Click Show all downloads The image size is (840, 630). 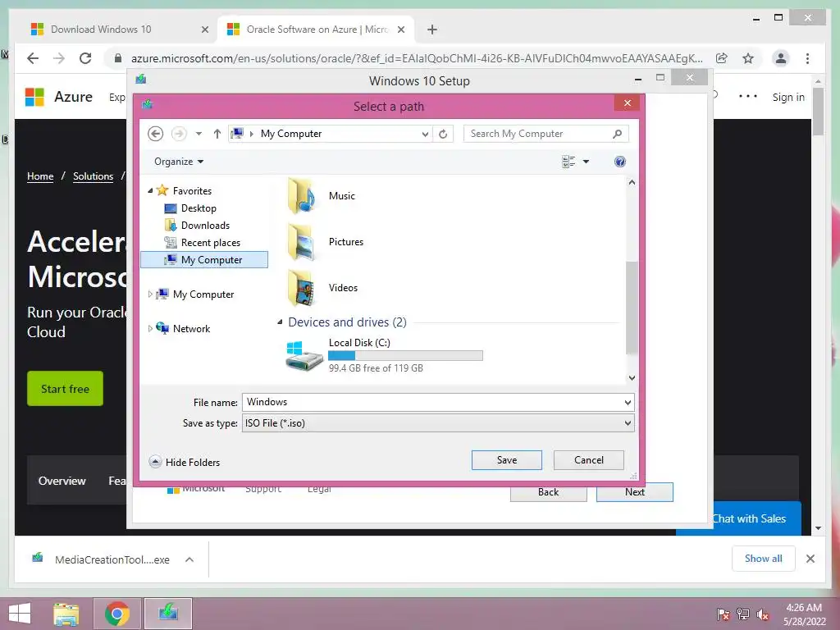[764, 559]
